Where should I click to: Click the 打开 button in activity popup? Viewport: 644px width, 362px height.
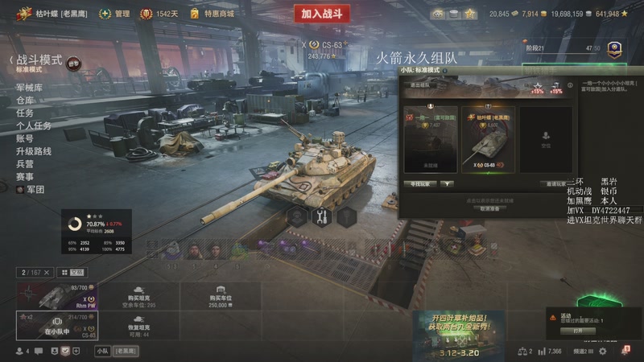pos(578,331)
